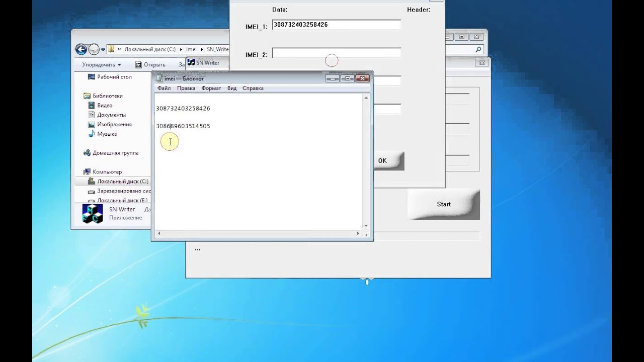Click the Документы library icon

[x=92, y=115]
